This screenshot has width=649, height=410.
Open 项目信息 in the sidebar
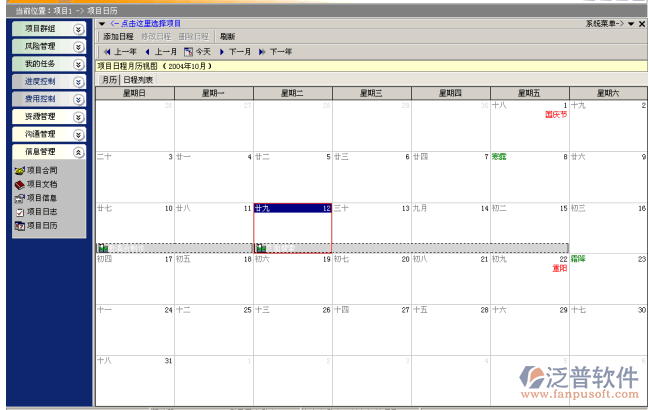tap(41, 198)
